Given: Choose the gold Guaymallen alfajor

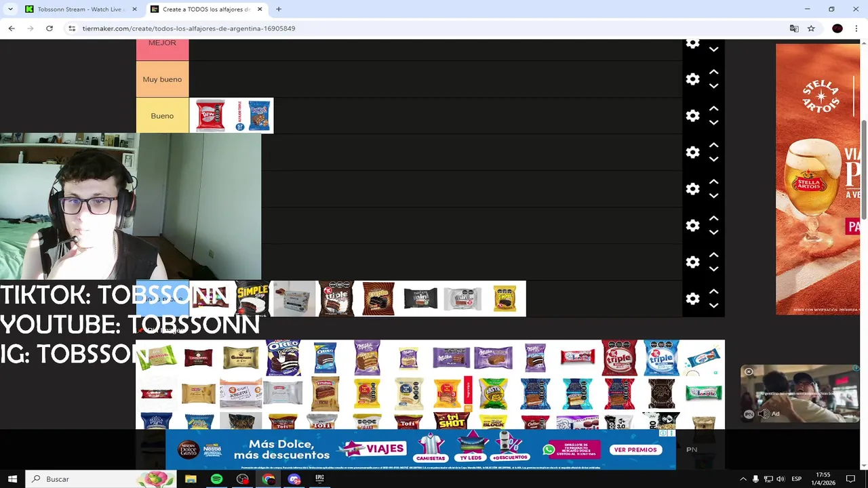Looking at the screenshot, I should click(241, 357).
